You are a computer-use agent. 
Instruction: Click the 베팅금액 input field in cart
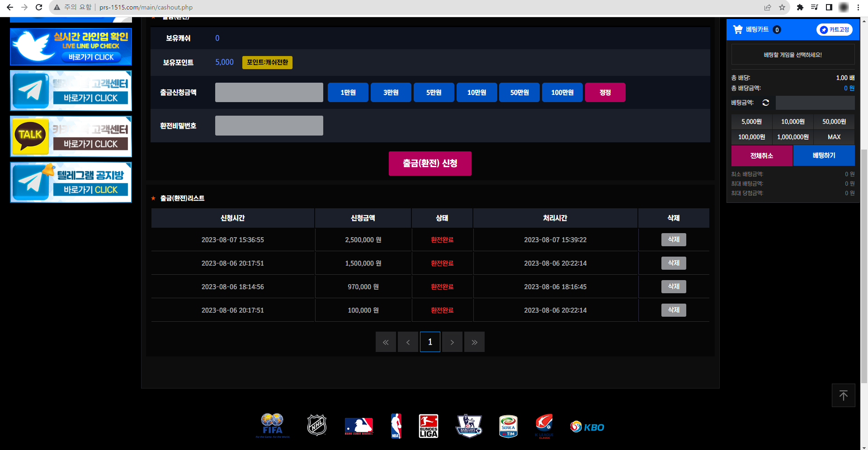815,103
